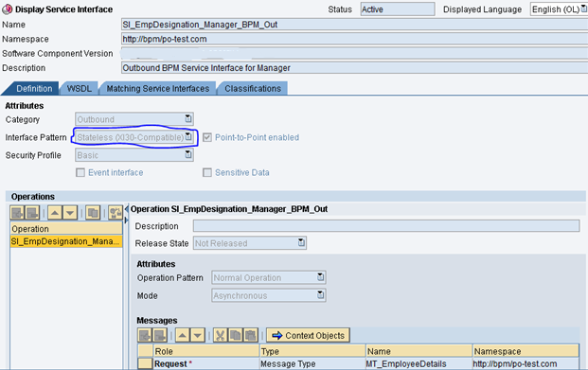Click the Role column header
Viewport: 588px width, 370px height.
pos(206,351)
